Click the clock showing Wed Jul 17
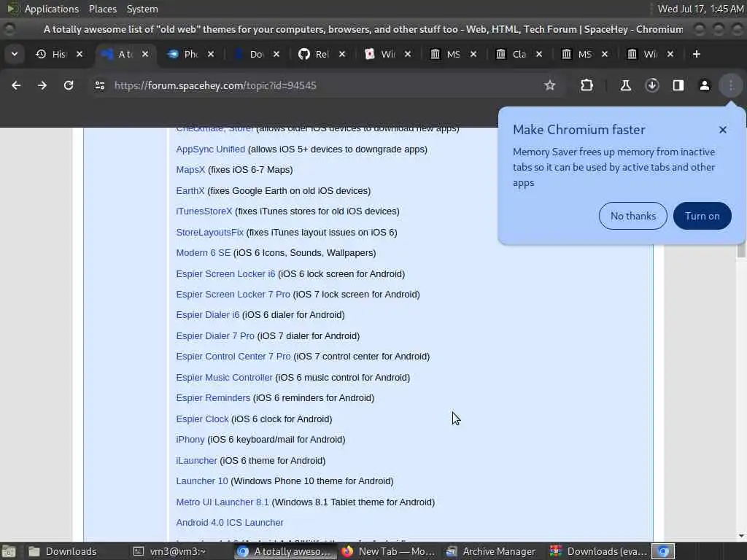 (700, 9)
